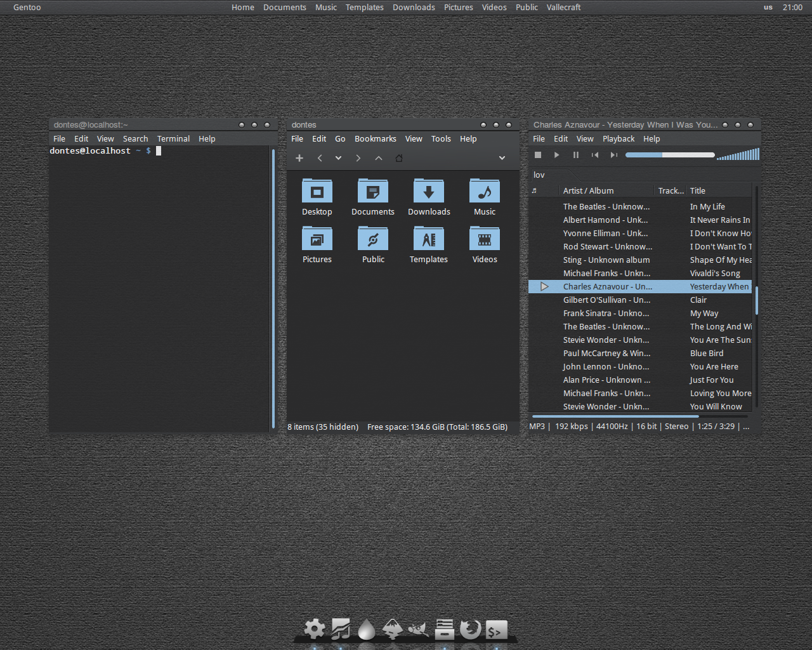Launch the music player from the dock

[341, 629]
